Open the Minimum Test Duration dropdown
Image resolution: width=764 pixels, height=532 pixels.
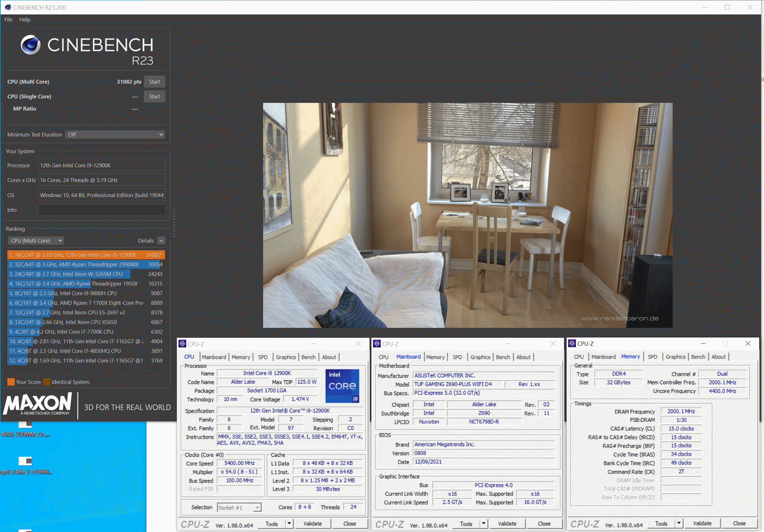pyautogui.click(x=115, y=134)
